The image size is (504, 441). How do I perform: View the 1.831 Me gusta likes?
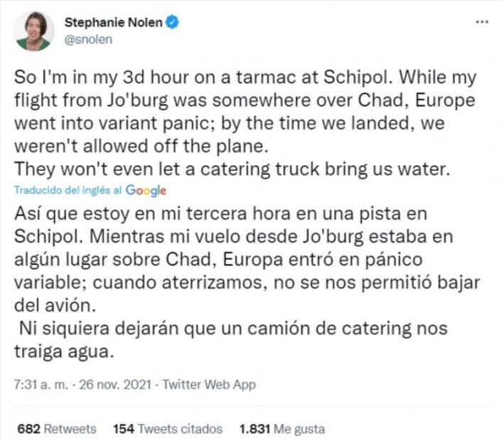[x=282, y=429]
